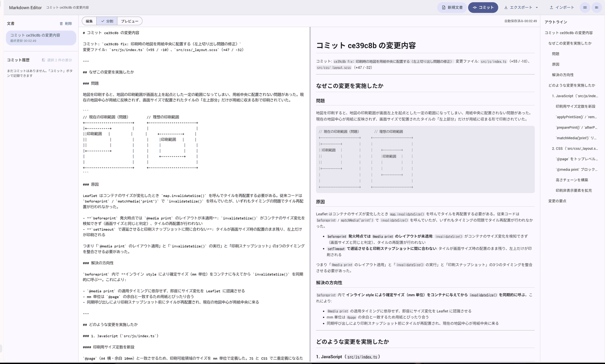Click 変更ファイル line in the editor pane
This screenshot has width=605, height=364.
tap(163, 50)
